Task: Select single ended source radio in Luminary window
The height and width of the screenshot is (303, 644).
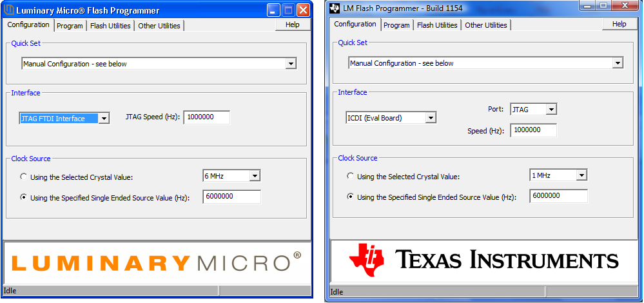Action: [x=24, y=198]
